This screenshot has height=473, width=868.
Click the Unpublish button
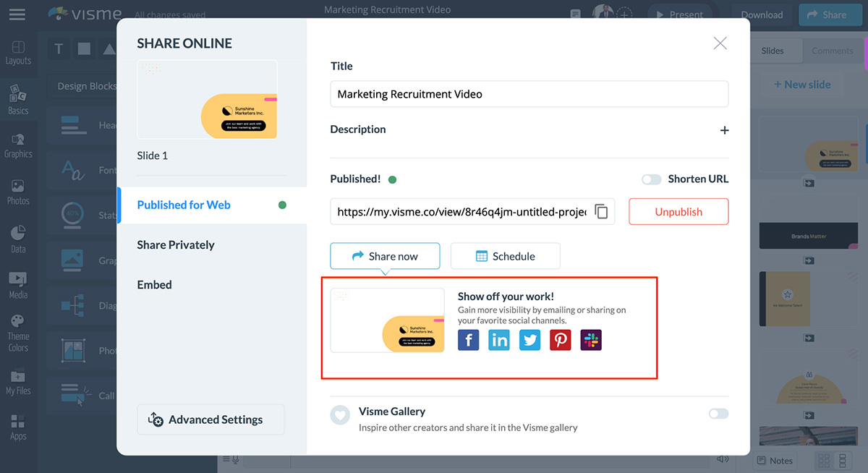click(x=678, y=212)
